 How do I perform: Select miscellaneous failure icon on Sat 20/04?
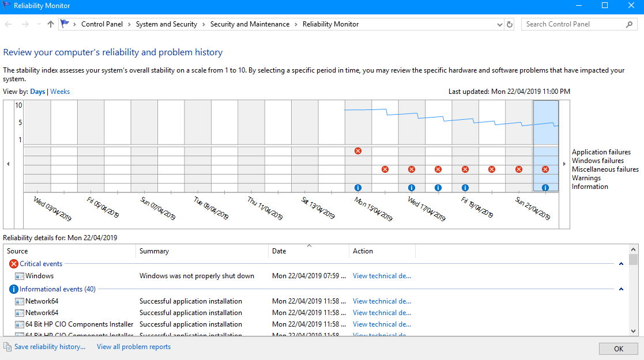click(x=492, y=169)
